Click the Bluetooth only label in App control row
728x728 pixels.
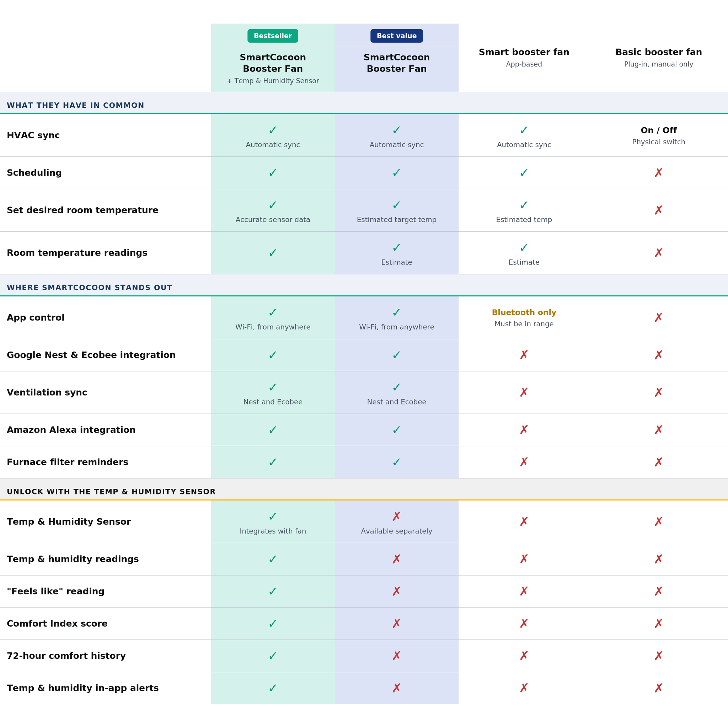pos(524,312)
